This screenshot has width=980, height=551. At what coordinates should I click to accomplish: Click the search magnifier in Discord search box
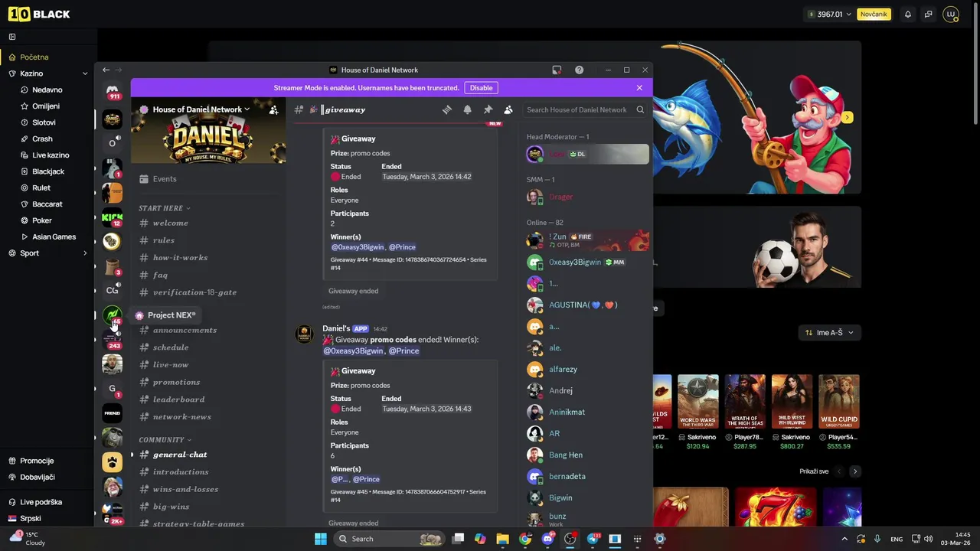(x=640, y=109)
